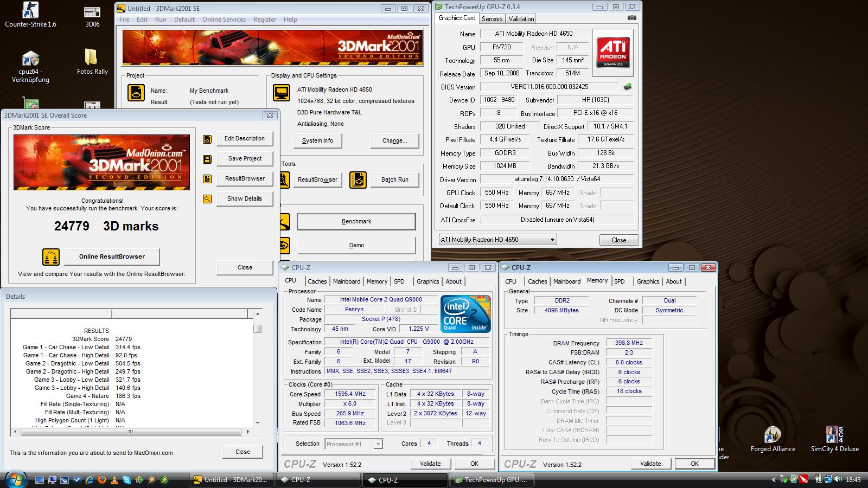Viewport: 868px width, 488px height.
Task: Click the Save Project disk icon
Action: click(x=207, y=159)
